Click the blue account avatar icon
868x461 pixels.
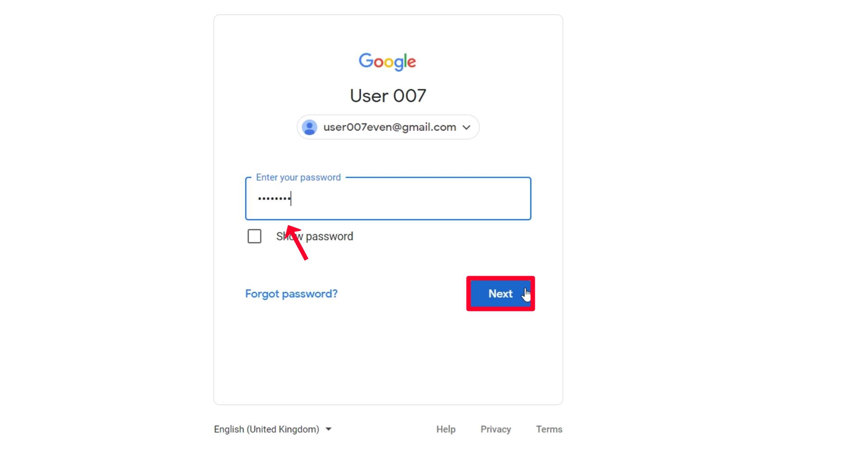[x=309, y=127]
